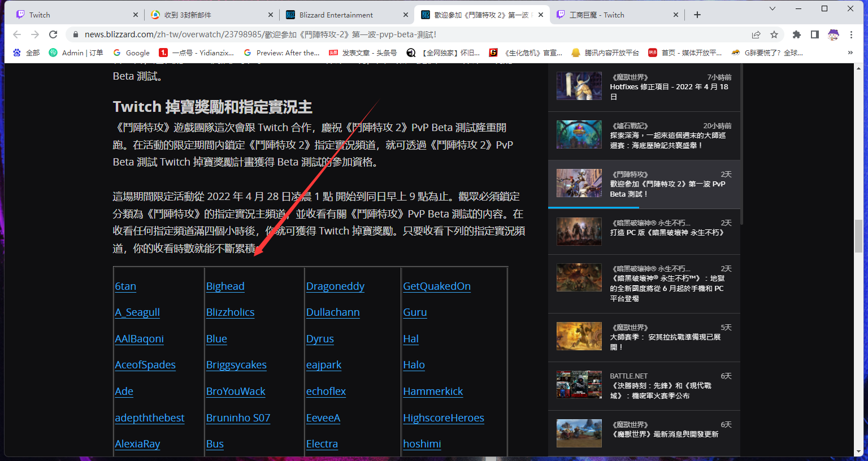Click the address bar URL field

click(396, 34)
